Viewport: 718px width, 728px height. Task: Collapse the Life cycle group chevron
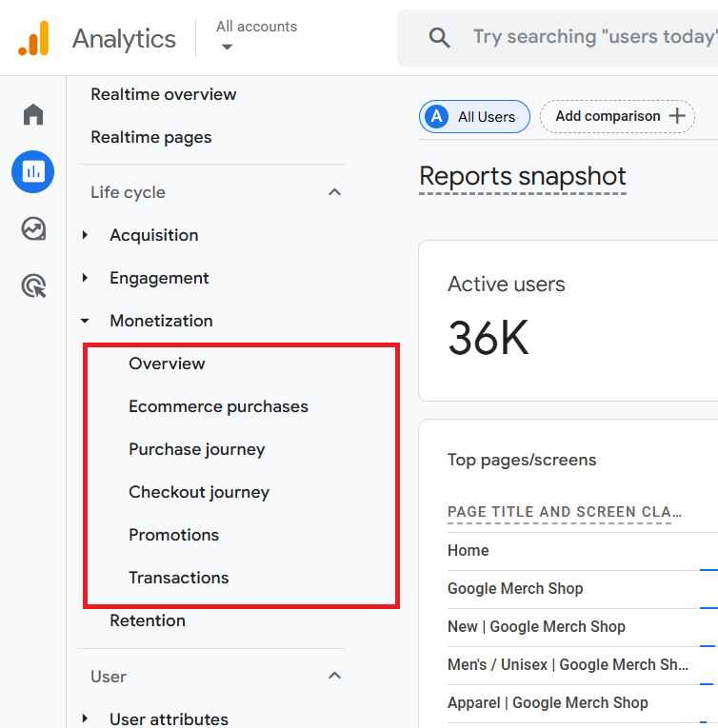334,192
